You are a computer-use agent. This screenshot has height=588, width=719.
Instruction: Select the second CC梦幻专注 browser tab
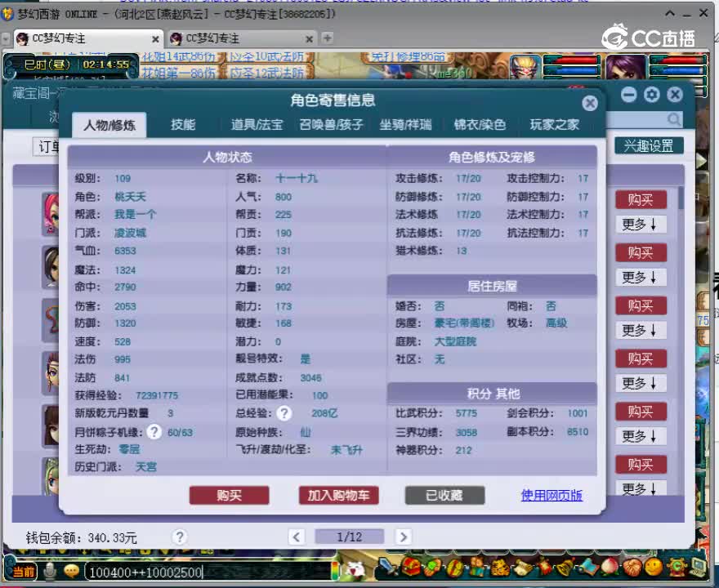tap(241, 38)
